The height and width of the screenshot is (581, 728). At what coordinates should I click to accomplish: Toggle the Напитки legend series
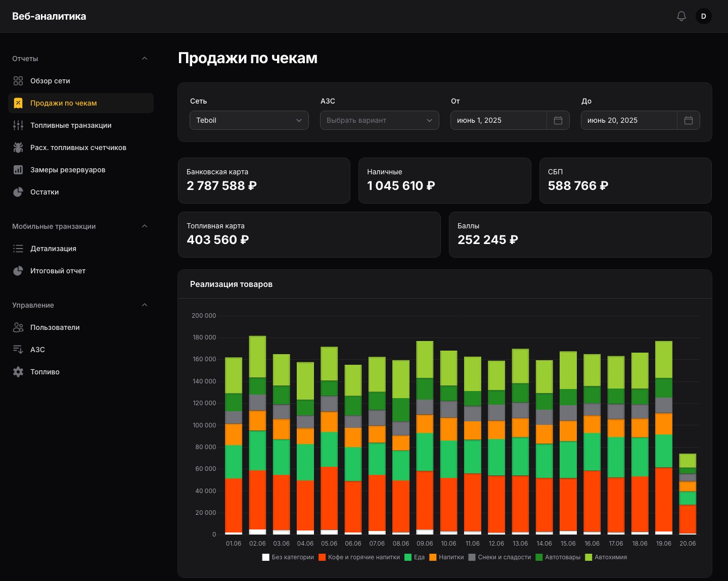click(446, 557)
